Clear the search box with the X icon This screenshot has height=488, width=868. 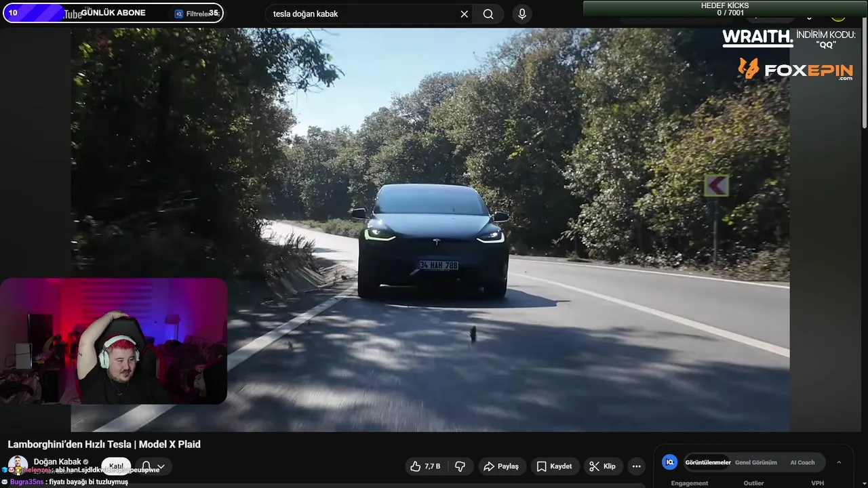tap(464, 14)
